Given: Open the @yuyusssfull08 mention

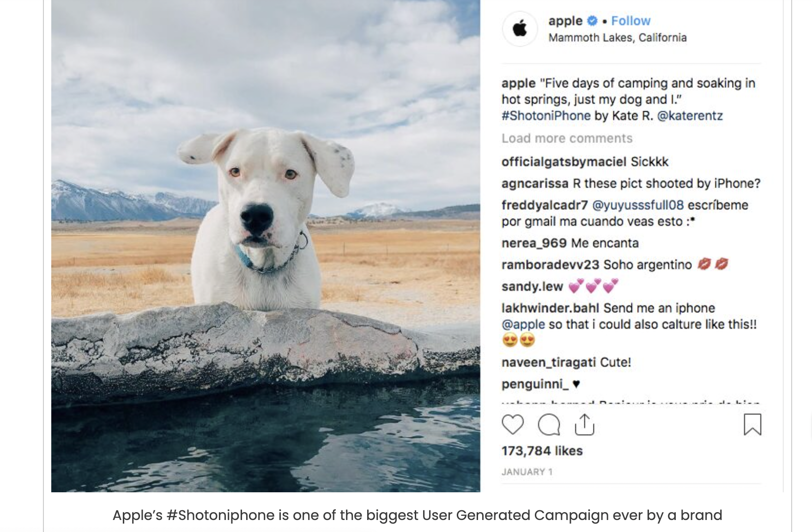Looking at the screenshot, I should pyautogui.click(x=638, y=205).
